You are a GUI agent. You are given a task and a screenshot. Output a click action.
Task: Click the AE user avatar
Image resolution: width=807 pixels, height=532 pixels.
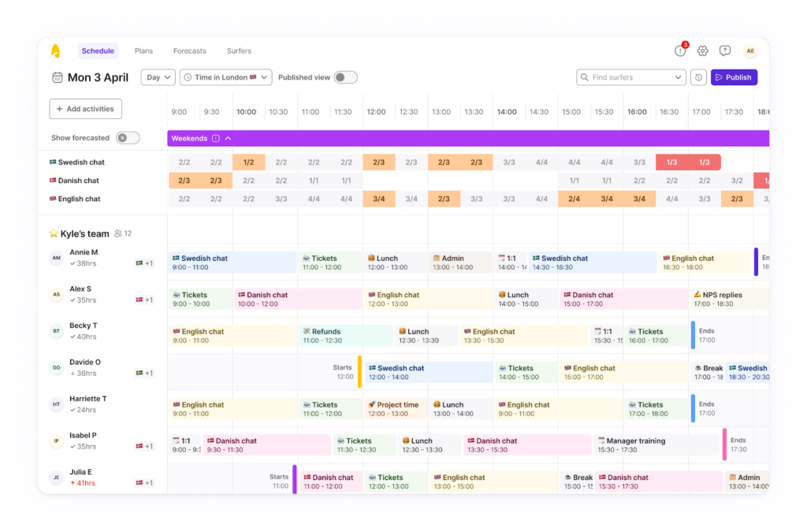tap(750, 50)
